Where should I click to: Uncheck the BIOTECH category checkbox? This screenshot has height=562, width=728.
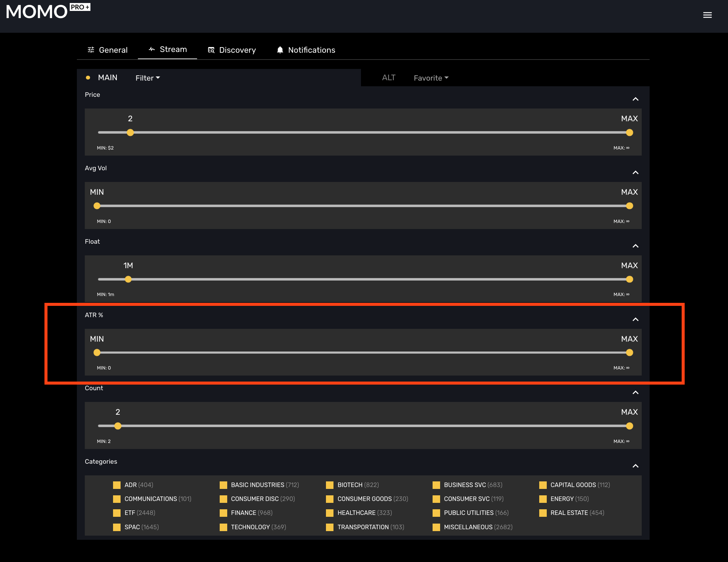[x=330, y=485]
